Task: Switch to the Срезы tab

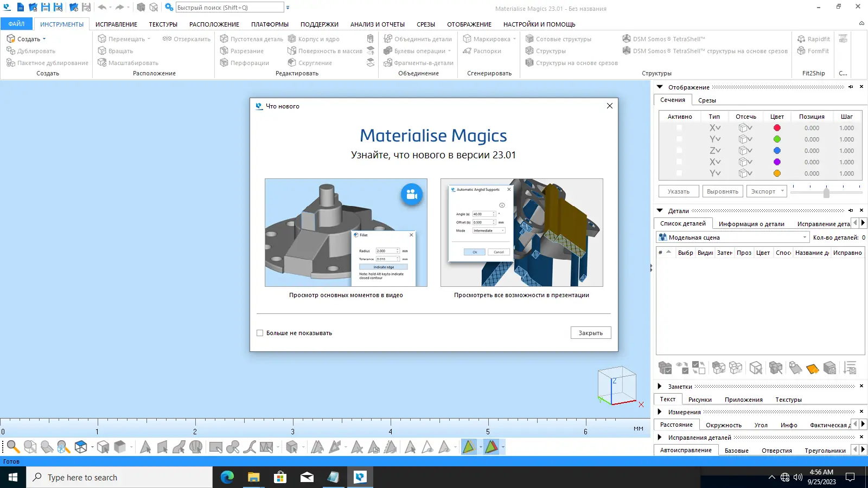Action: 707,100
